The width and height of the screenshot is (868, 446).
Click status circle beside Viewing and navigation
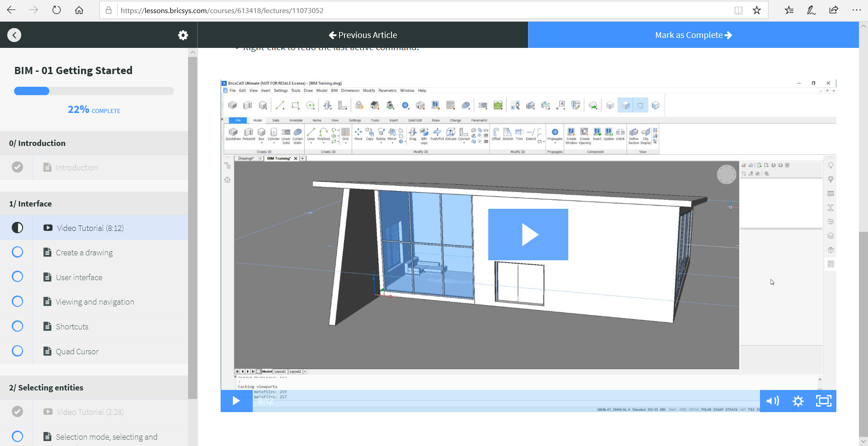[x=17, y=301]
